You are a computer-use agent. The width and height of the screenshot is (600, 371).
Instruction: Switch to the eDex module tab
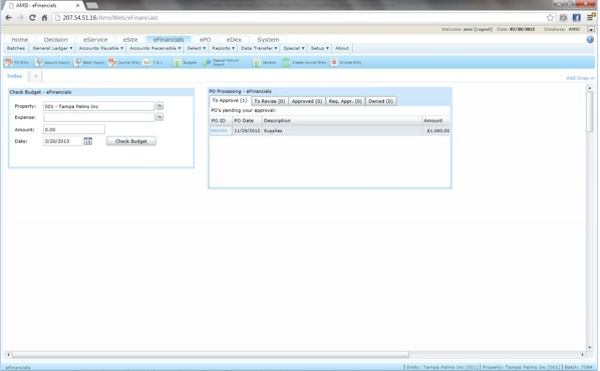point(234,39)
